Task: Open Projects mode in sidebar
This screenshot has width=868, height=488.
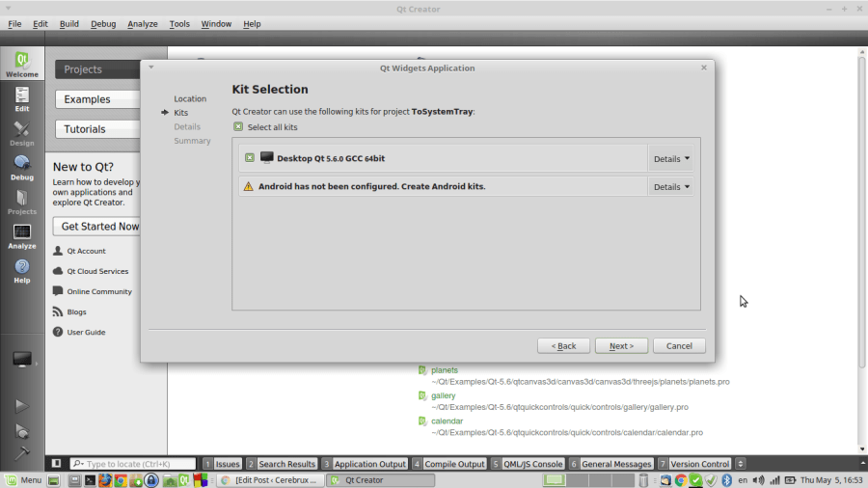Action: tap(21, 202)
